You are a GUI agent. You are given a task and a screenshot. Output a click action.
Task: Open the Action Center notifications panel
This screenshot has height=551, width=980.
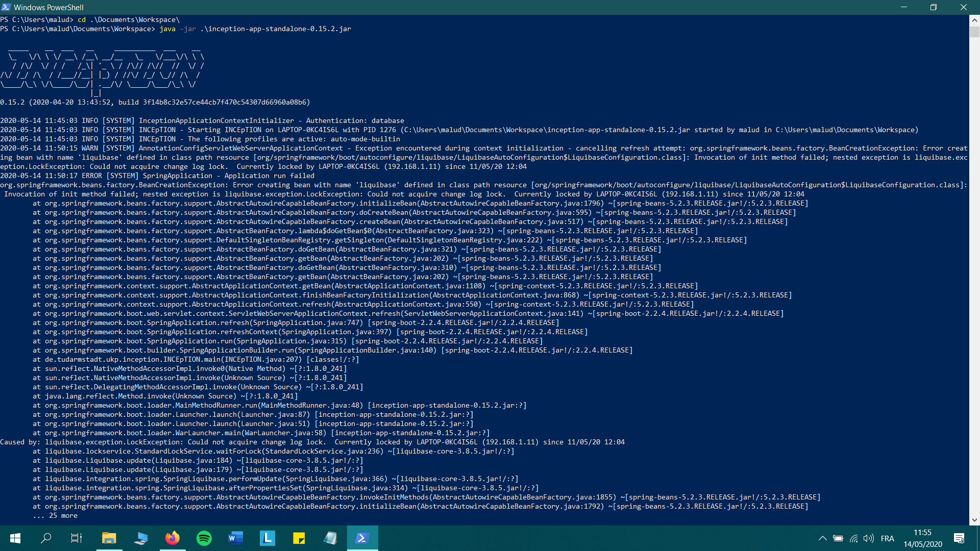(958, 538)
